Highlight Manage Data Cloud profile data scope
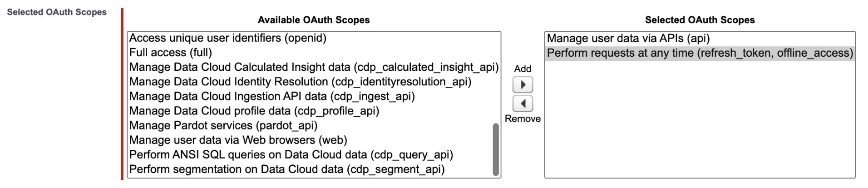This screenshot has width=868, height=188. pyautogui.click(x=254, y=111)
